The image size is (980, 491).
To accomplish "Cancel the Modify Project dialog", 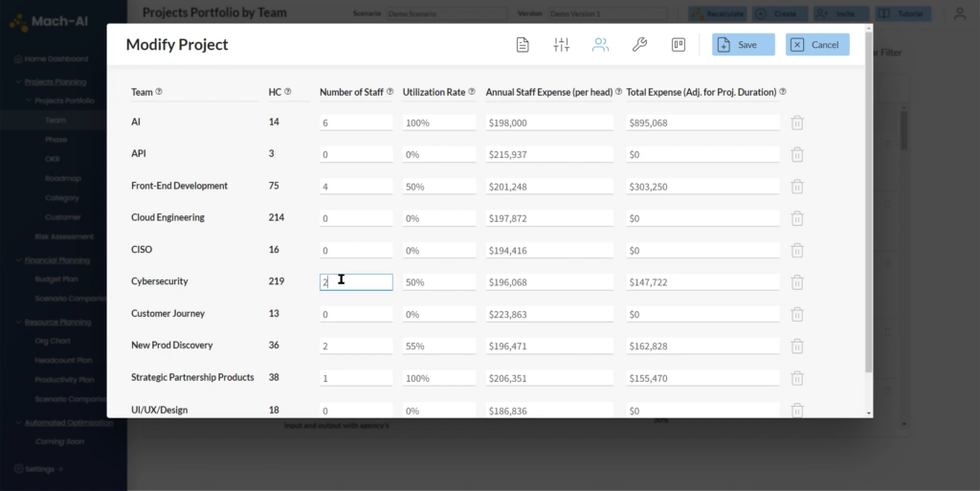I will (817, 44).
